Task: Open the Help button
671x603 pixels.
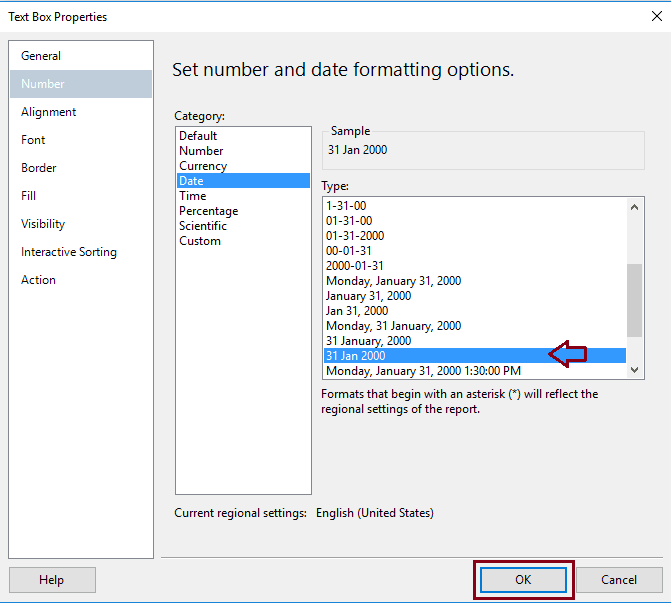Action: [52, 580]
